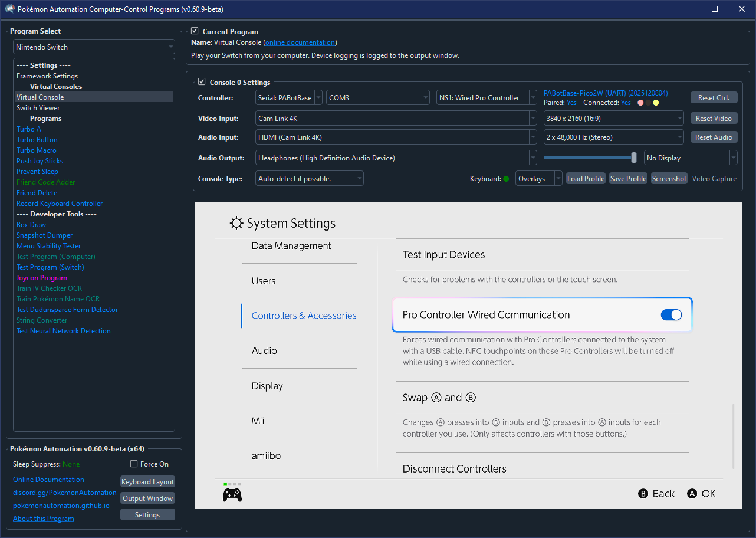Open the Nintendo Switch program dropdown

point(94,47)
